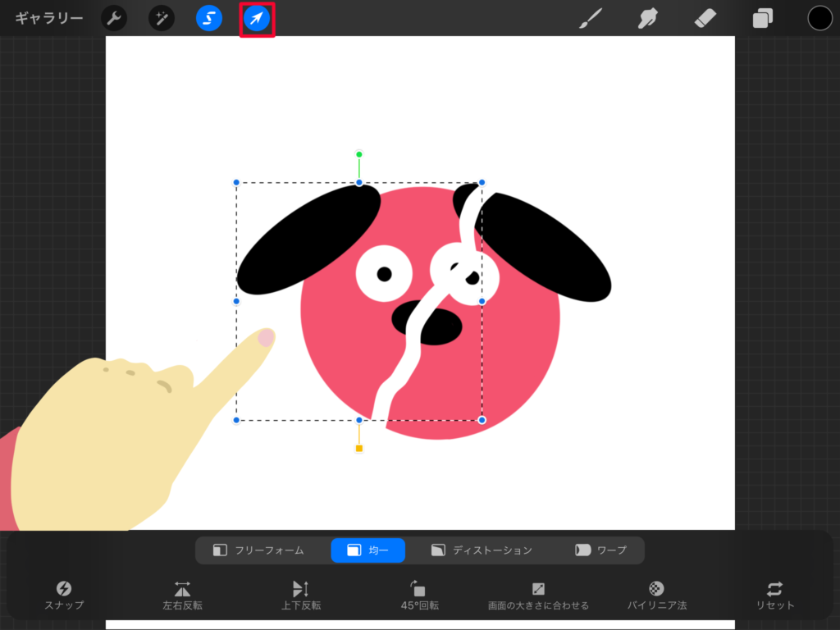
Task: Open バイリニア法 interpolation options
Action: (657, 596)
